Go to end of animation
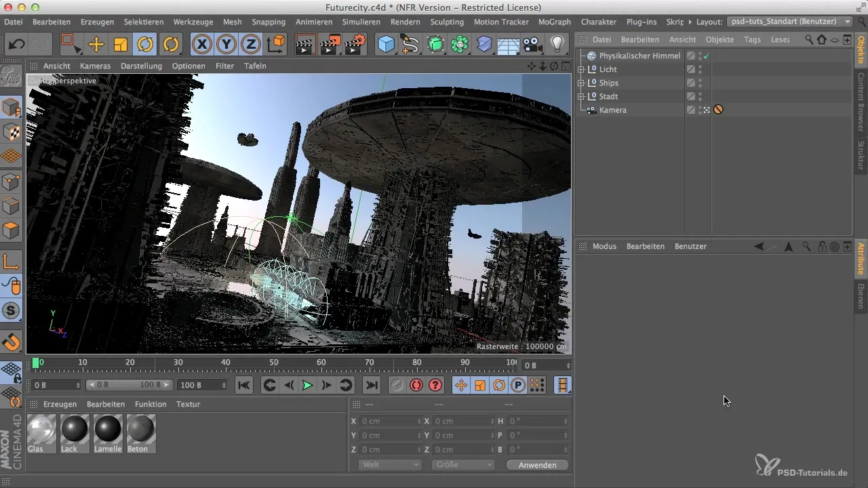Image resolution: width=868 pixels, height=488 pixels. 371,385
